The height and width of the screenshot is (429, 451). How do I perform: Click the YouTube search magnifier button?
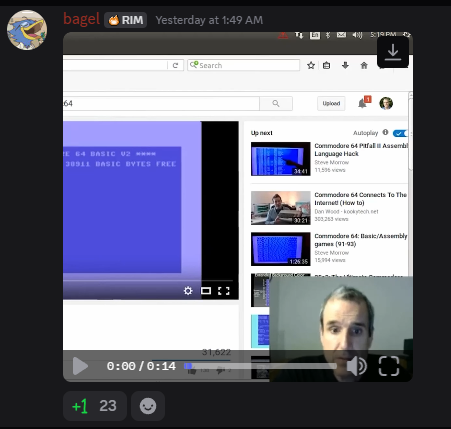(x=276, y=103)
